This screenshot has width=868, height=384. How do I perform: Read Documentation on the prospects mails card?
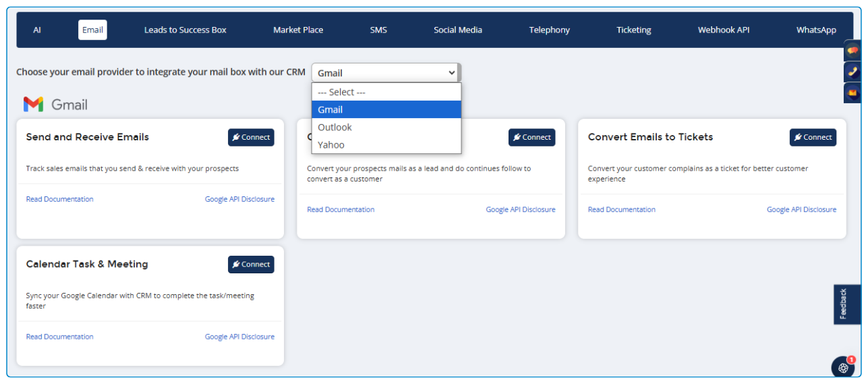tap(341, 209)
